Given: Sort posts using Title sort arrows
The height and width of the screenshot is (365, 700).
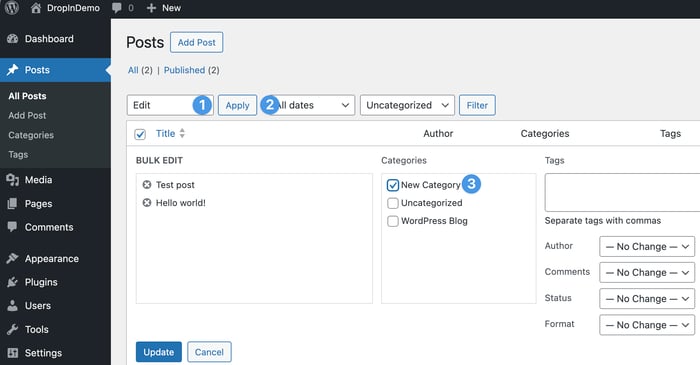Looking at the screenshot, I should (x=182, y=133).
